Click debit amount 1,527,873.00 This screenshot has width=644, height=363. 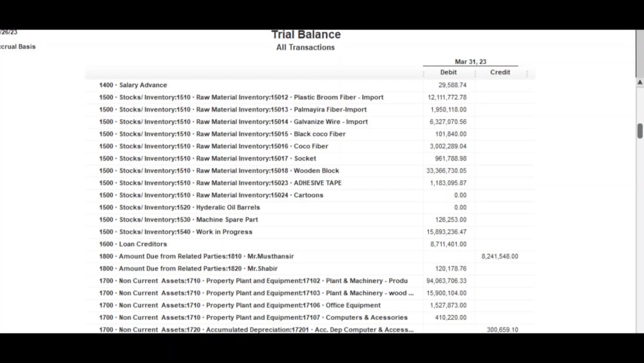pos(448,306)
